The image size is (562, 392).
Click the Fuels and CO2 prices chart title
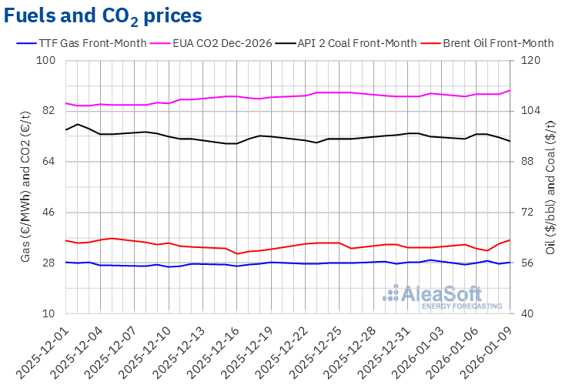point(103,15)
